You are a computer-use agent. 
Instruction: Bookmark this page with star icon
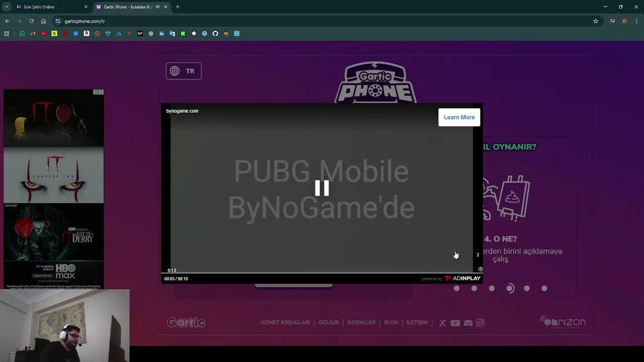(596, 21)
